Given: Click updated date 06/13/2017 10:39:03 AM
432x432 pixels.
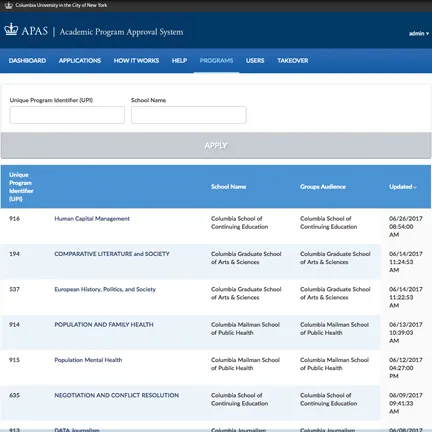Looking at the screenshot, I should coord(406,333).
